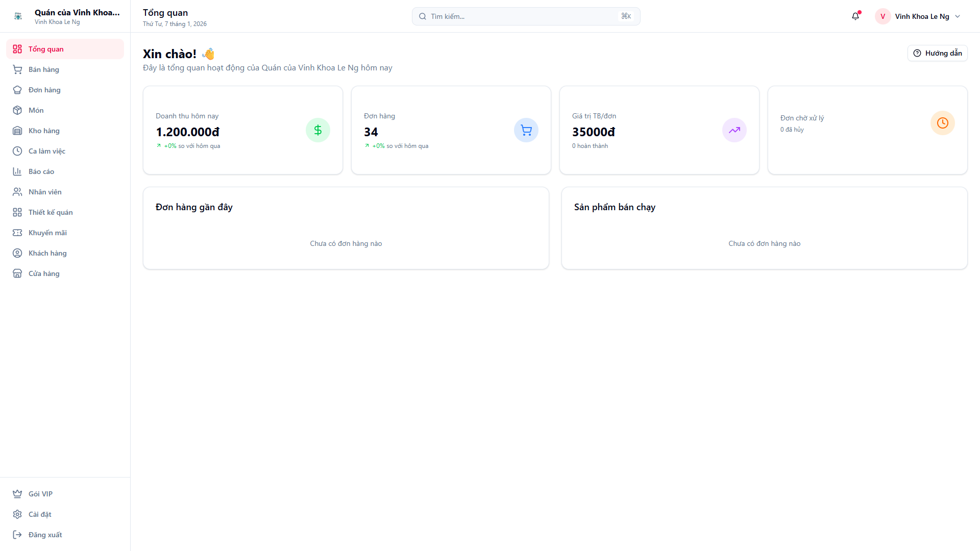Screen dimensions: 980x551
Task: Expand the Vinh Khoa Le Ng account dropdown
Action: coord(959,16)
